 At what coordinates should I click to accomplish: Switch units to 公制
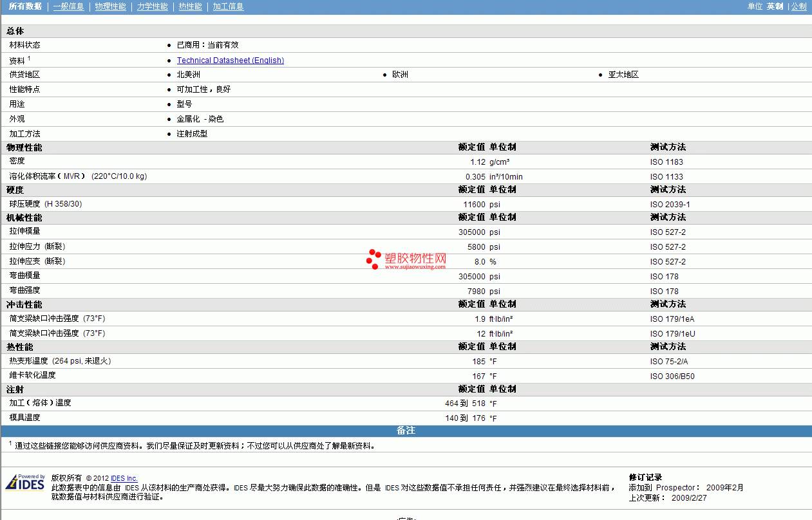coord(798,6)
